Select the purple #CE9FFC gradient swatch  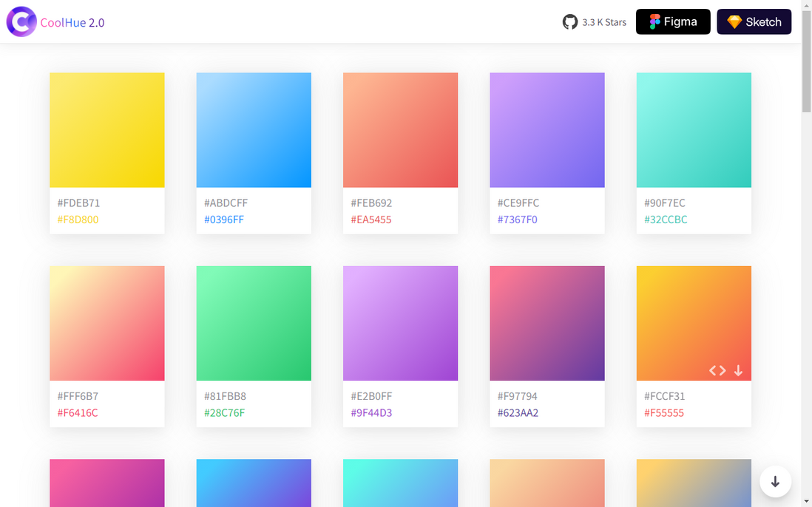[x=547, y=130]
